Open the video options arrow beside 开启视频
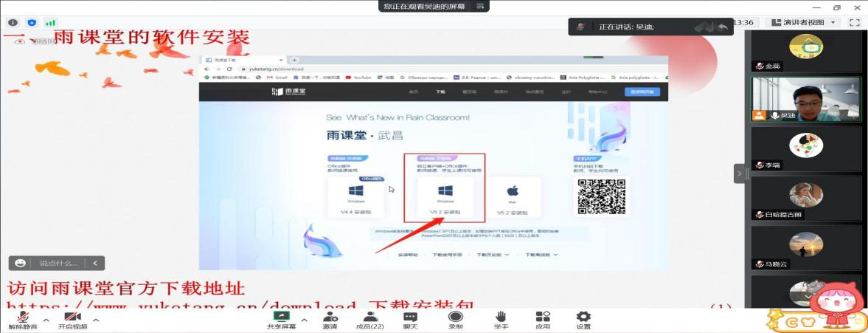The height and width of the screenshot is (333, 868). (96, 320)
